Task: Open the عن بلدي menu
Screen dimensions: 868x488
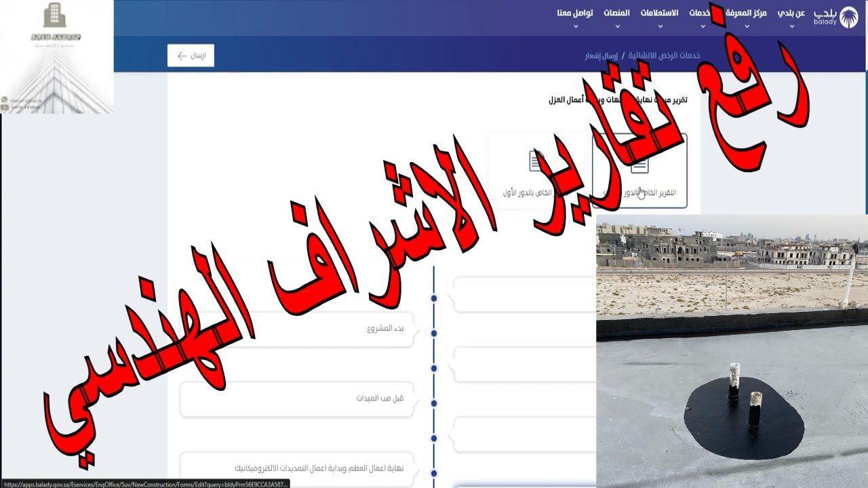Action: pos(791,13)
